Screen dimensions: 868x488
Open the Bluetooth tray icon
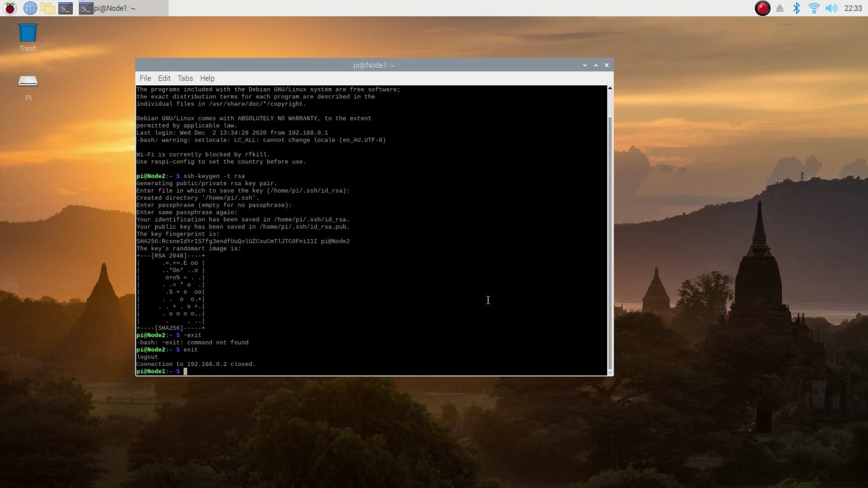(x=797, y=8)
